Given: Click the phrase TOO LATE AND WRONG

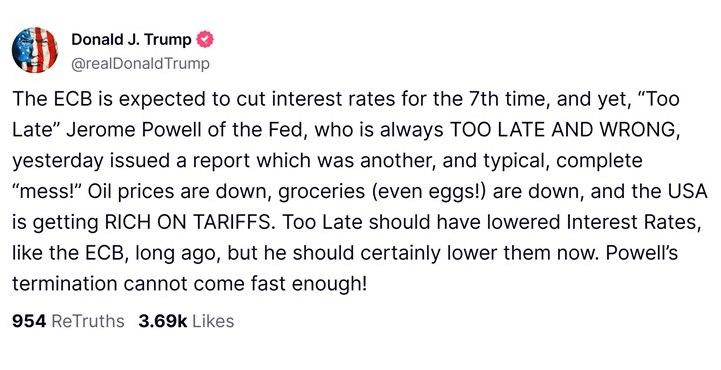Looking at the screenshot, I should click(563, 130).
